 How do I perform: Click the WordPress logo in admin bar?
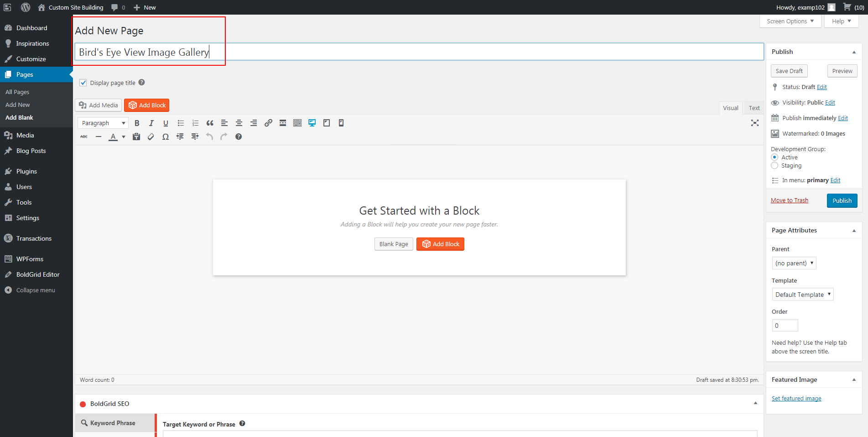(26, 7)
